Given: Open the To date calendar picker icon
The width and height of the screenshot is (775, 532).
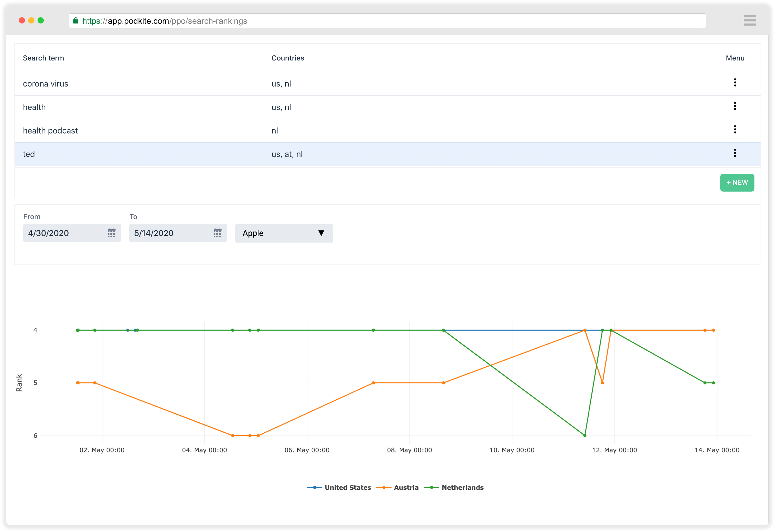Looking at the screenshot, I should [x=217, y=233].
